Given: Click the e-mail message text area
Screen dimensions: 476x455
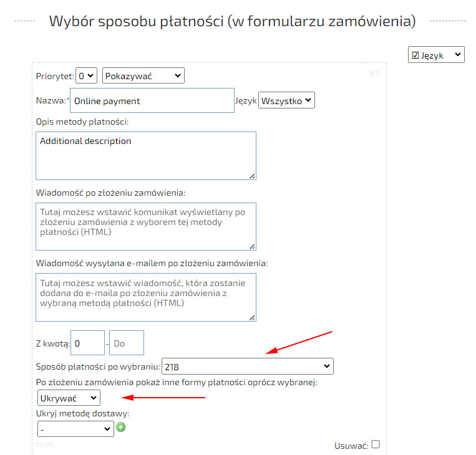Looking at the screenshot, I should pyautogui.click(x=146, y=297).
